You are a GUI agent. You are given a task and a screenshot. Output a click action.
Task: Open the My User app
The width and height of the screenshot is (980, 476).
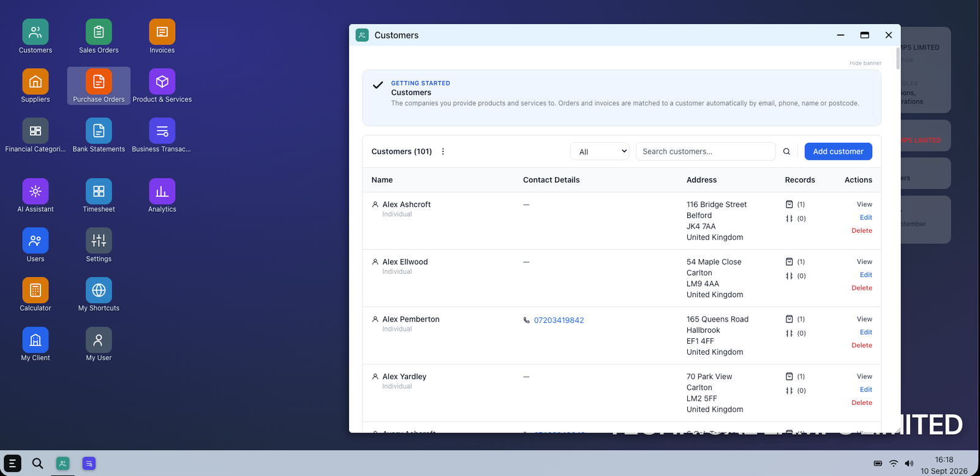99,344
